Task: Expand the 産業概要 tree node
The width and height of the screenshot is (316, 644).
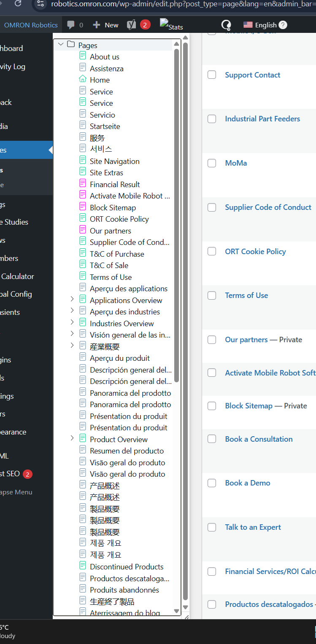Action: pyautogui.click(x=72, y=345)
